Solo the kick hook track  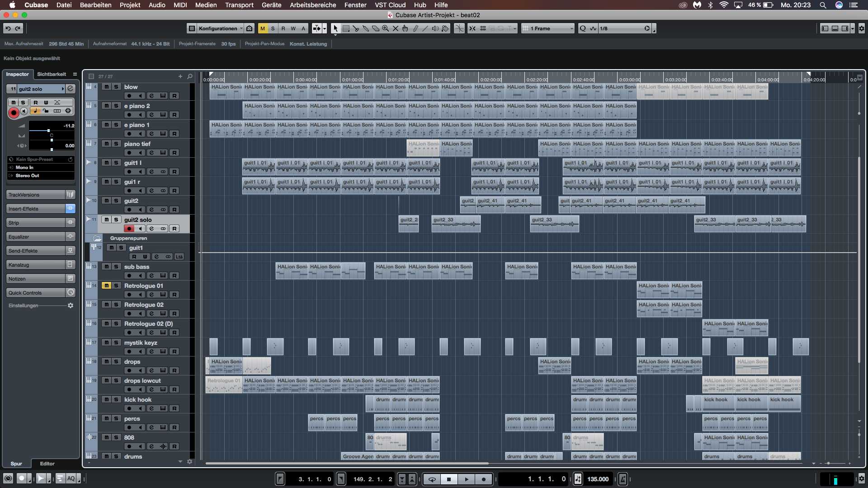point(116,399)
